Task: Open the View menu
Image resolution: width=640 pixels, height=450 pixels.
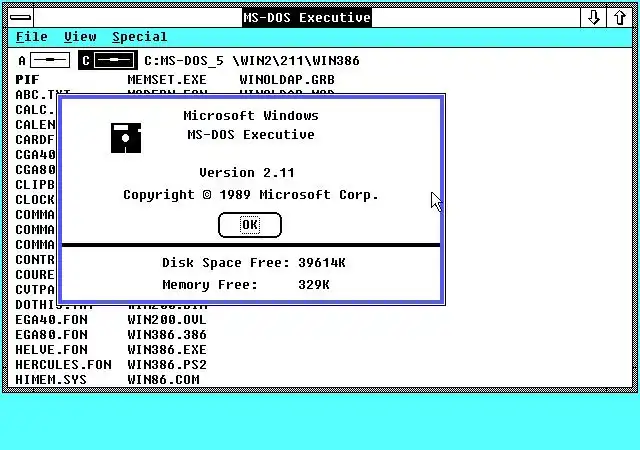Action: point(80,37)
